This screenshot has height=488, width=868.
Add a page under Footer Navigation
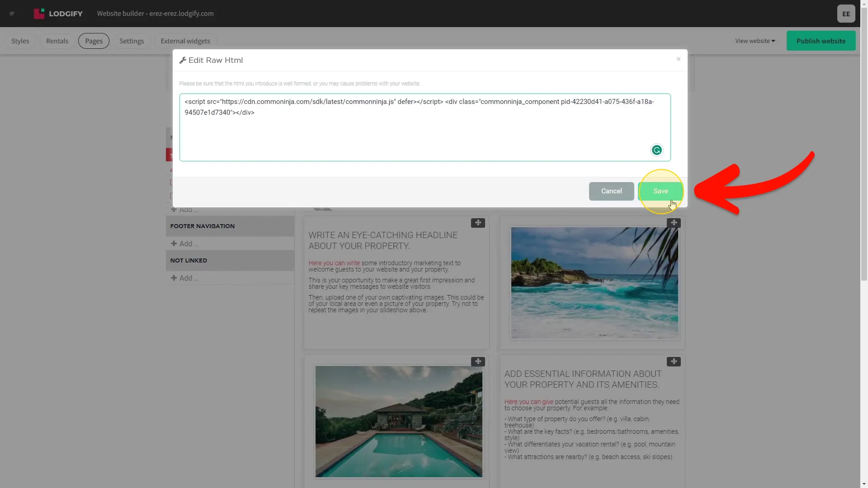coord(184,244)
